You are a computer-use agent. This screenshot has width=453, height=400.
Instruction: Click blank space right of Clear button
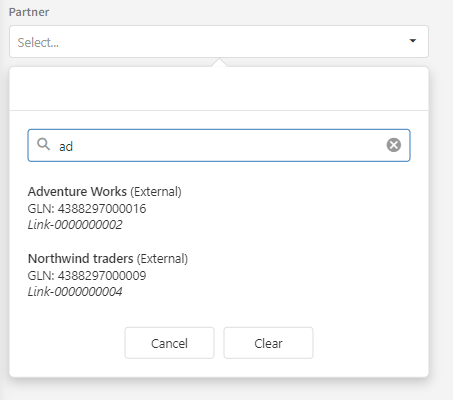point(370,343)
